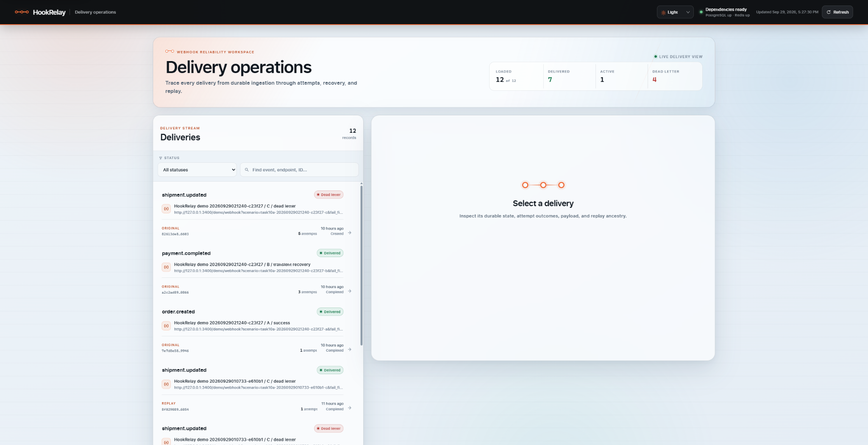Click the ID text a2c2ad89…0866
Image resolution: width=868 pixels, height=445 pixels.
pyautogui.click(x=175, y=292)
